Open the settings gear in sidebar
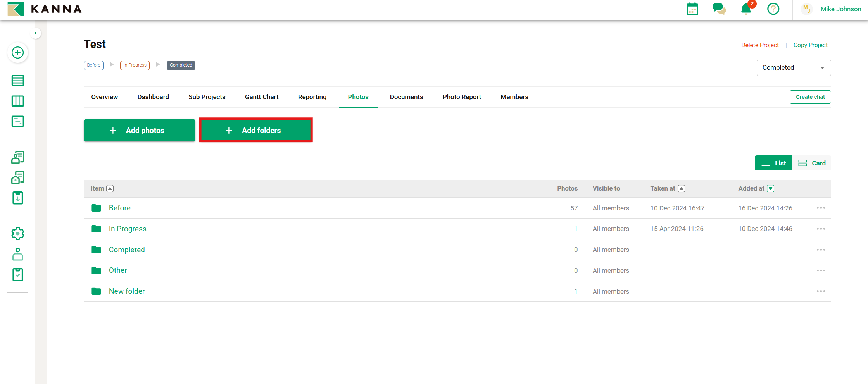The image size is (868, 384). pos(17,234)
